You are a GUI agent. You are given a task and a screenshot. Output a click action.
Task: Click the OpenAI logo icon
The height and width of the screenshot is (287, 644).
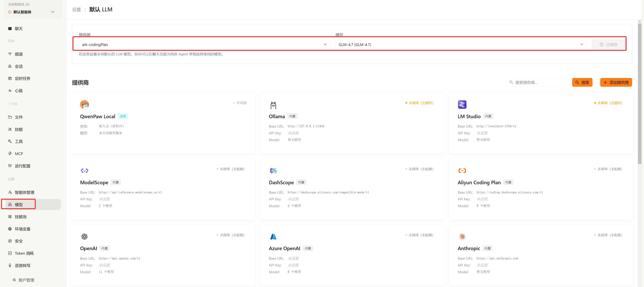(x=85, y=237)
